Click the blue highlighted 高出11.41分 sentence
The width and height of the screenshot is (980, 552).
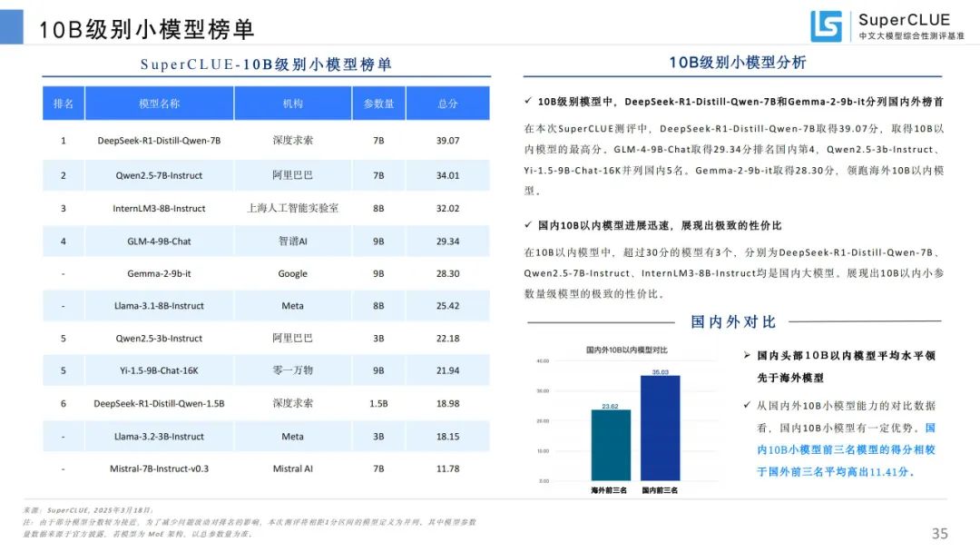click(846, 450)
